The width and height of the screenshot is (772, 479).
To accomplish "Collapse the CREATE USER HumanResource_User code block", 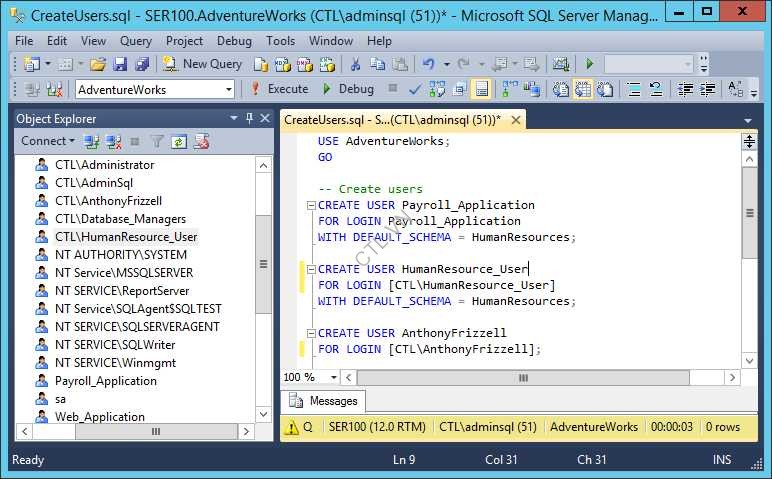I will (x=311, y=269).
